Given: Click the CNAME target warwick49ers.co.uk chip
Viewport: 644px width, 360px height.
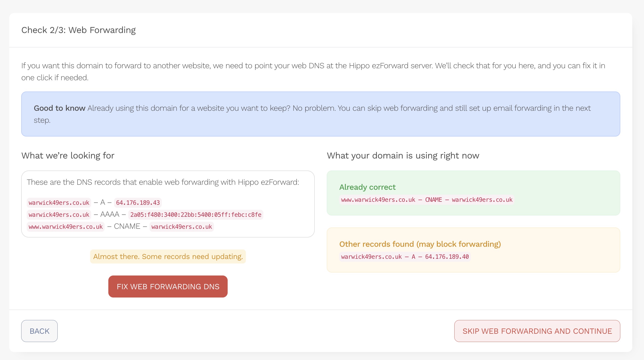Looking at the screenshot, I should click(x=181, y=226).
